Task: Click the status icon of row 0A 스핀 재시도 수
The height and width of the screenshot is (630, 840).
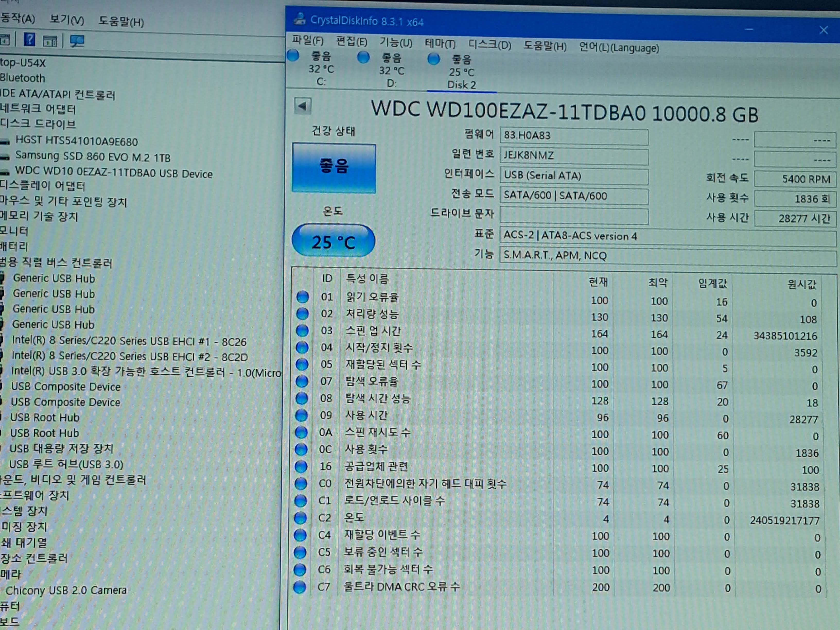Action: click(302, 432)
